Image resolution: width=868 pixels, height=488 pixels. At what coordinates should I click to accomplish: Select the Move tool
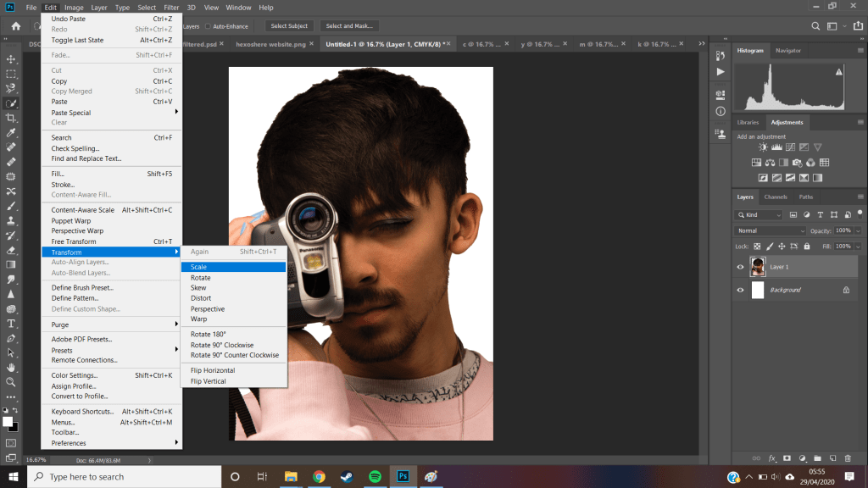pos(12,59)
